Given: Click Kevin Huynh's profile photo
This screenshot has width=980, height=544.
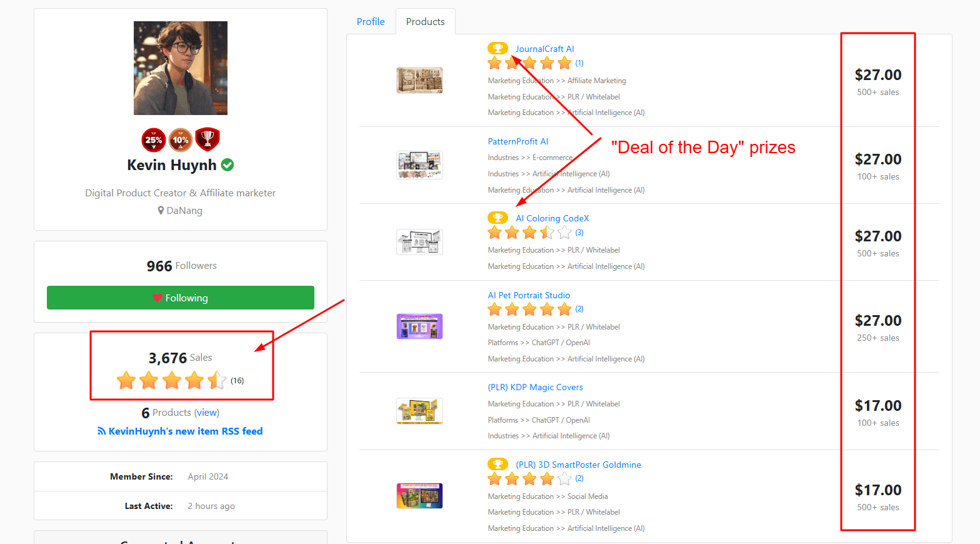Looking at the screenshot, I should click(181, 68).
